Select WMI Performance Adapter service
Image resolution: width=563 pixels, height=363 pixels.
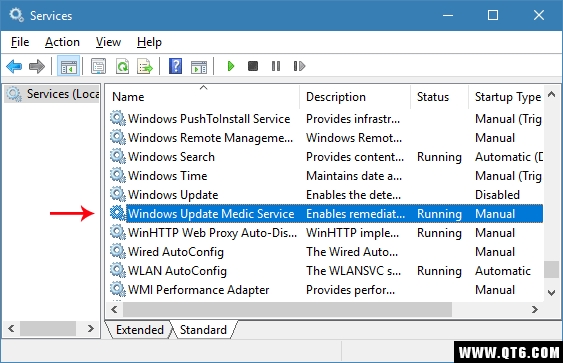(x=199, y=290)
